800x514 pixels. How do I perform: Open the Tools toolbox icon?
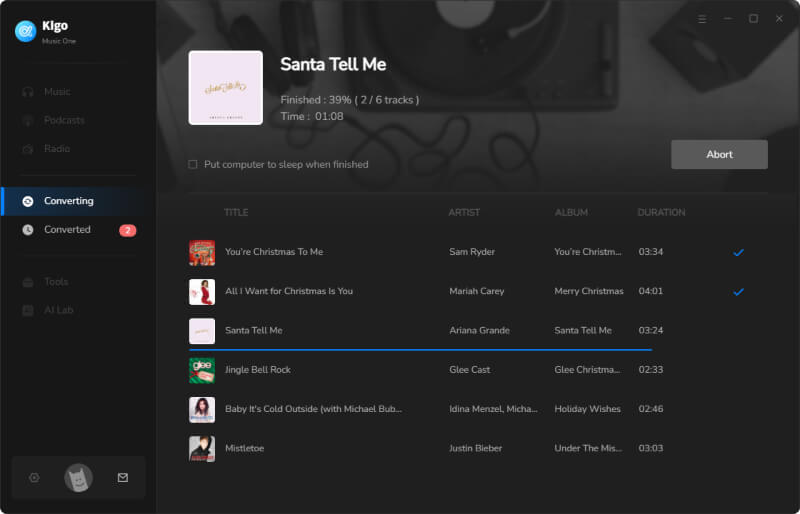28,282
